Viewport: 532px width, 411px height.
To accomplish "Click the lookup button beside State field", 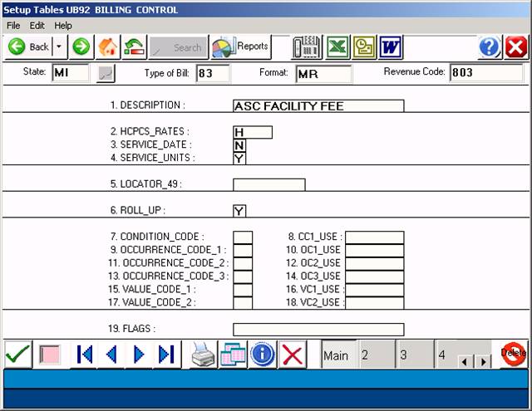I will 106,73.
